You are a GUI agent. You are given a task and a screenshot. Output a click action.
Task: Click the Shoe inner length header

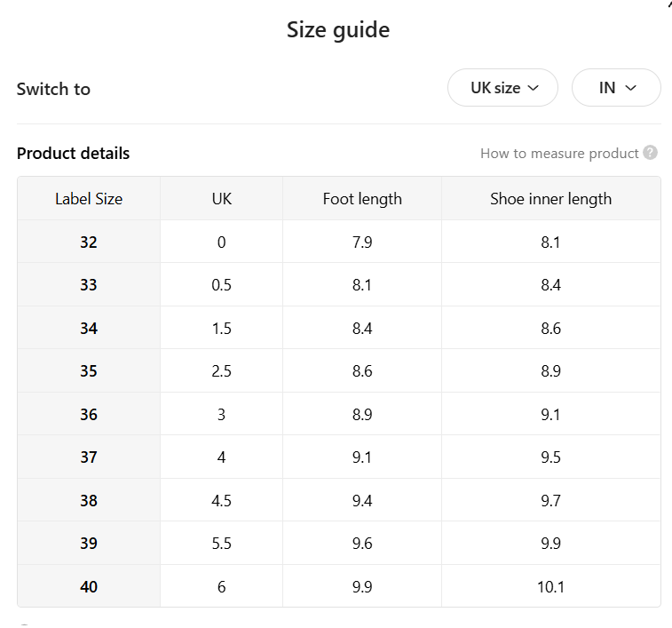point(551,199)
